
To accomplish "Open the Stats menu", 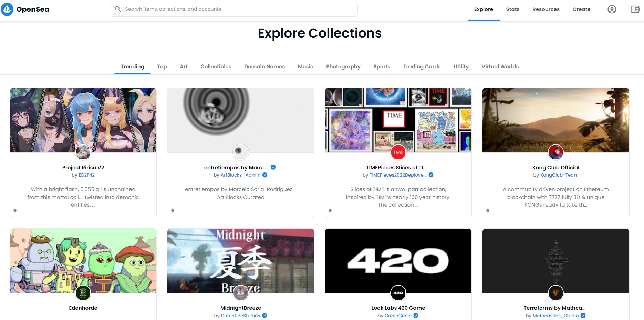I will (512, 9).
